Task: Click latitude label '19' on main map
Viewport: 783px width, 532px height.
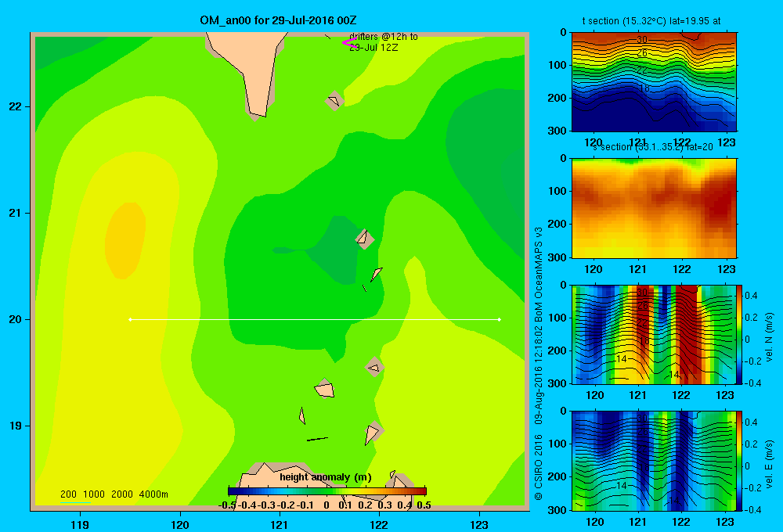Action: tap(16, 426)
